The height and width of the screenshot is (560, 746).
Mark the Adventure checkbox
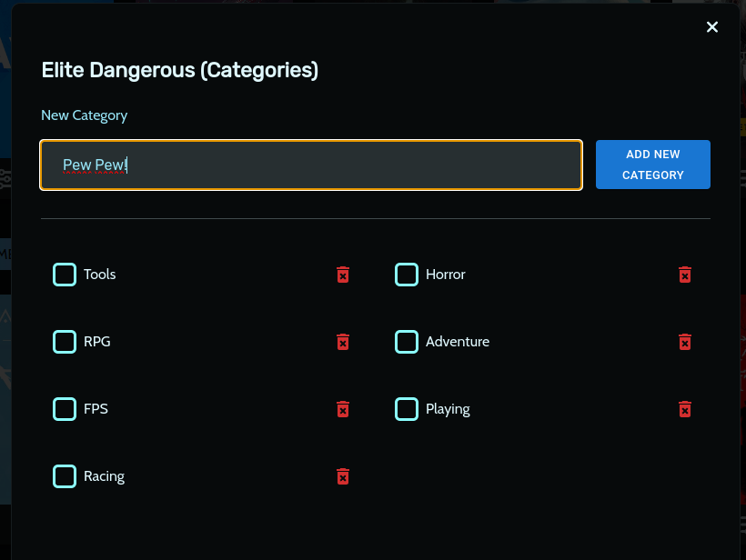[x=407, y=342]
